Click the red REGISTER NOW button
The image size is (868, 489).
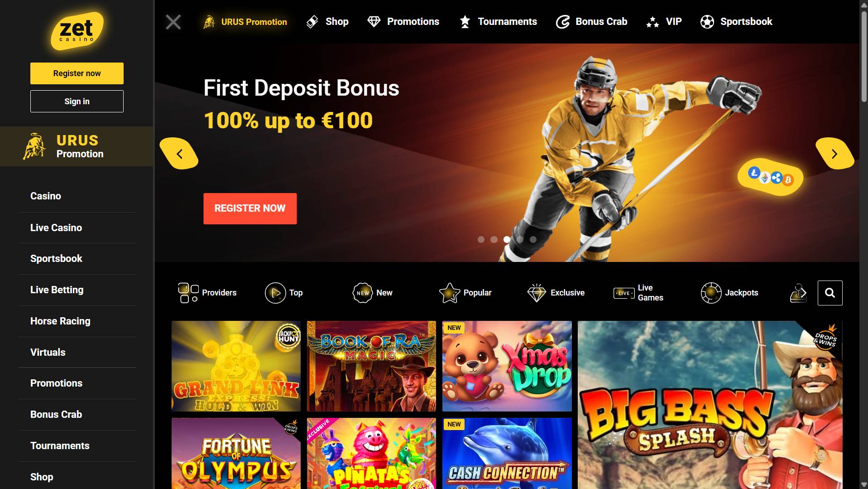click(x=250, y=208)
